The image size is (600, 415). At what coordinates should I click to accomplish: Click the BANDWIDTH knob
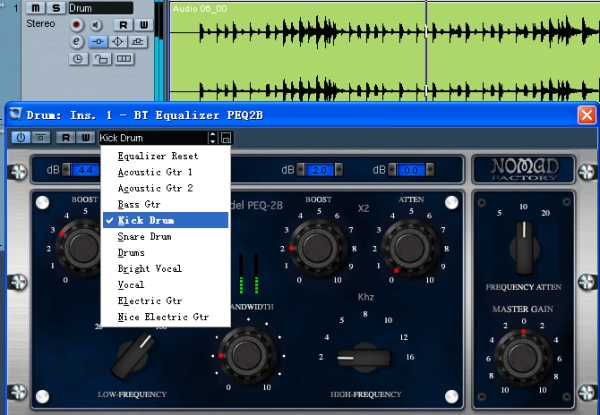click(x=247, y=355)
